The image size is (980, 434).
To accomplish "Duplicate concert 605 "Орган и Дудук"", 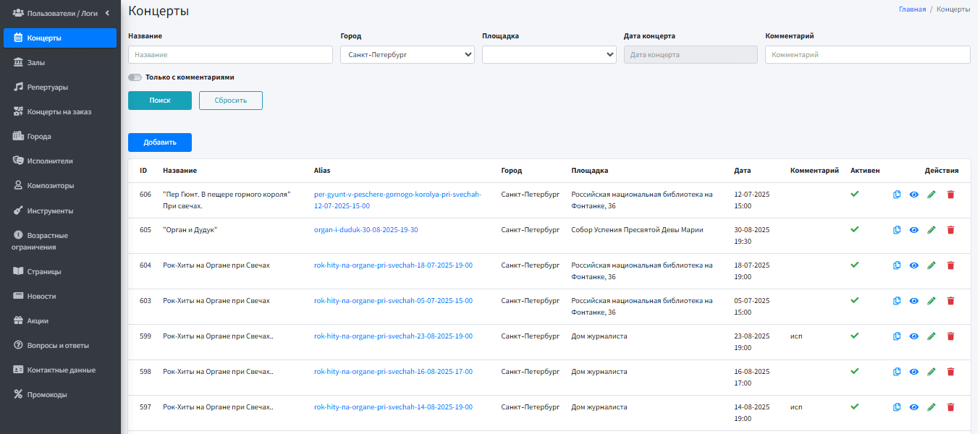I will click(897, 230).
